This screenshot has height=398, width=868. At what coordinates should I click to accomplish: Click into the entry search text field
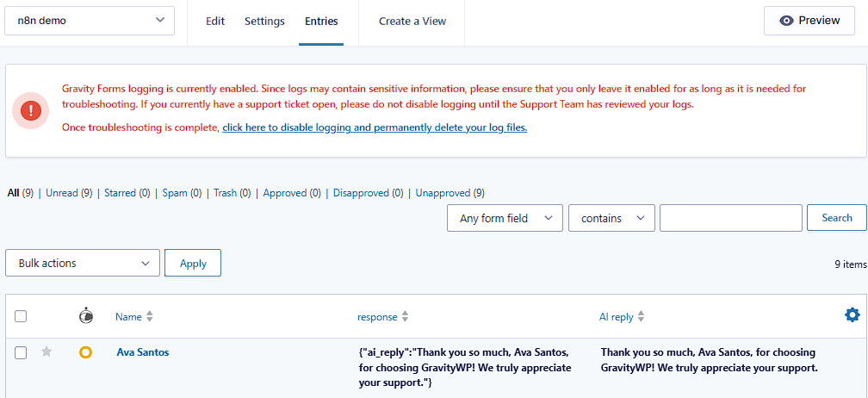(x=730, y=218)
